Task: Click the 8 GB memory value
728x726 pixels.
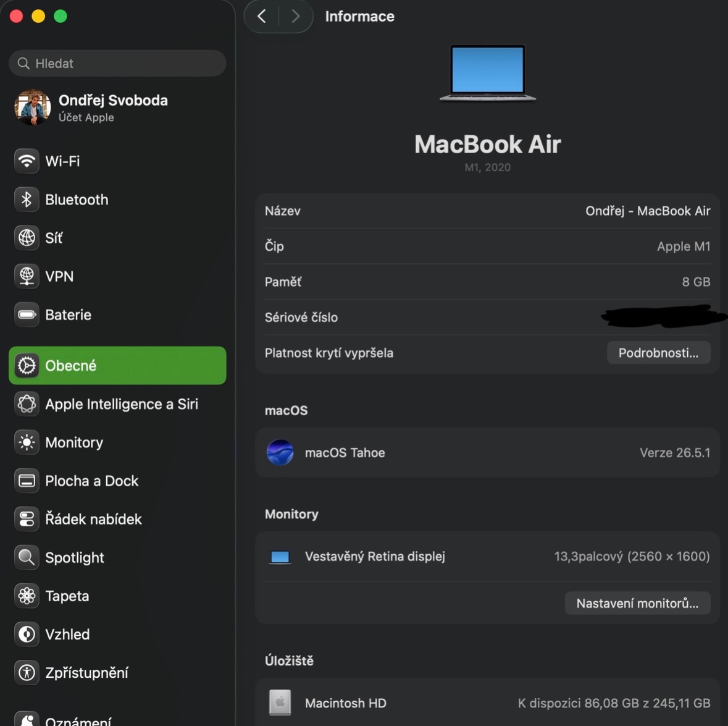Action: pos(696,282)
